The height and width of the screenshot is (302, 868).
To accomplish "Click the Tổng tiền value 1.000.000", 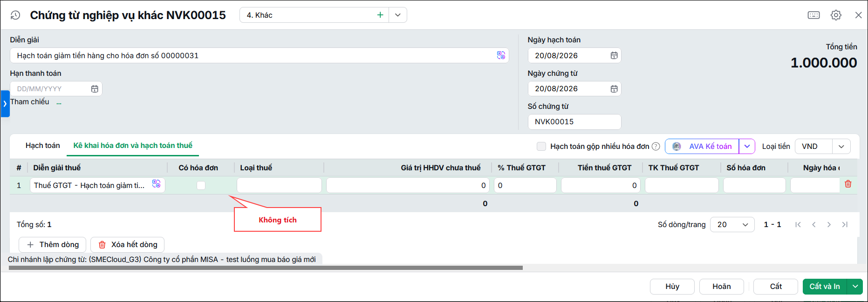I will [x=824, y=63].
